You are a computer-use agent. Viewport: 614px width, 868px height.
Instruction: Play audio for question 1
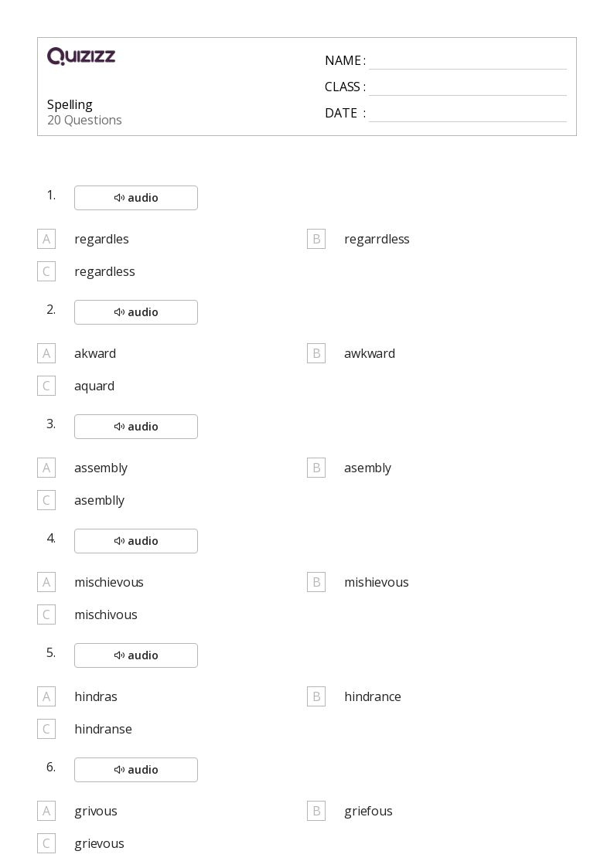(x=136, y=198)
